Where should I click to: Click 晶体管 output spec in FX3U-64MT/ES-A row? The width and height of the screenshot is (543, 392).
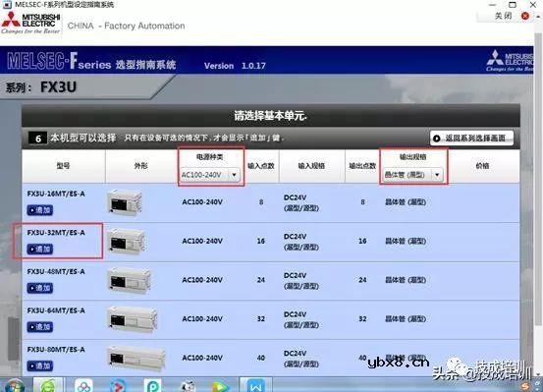tap(406, 319)
